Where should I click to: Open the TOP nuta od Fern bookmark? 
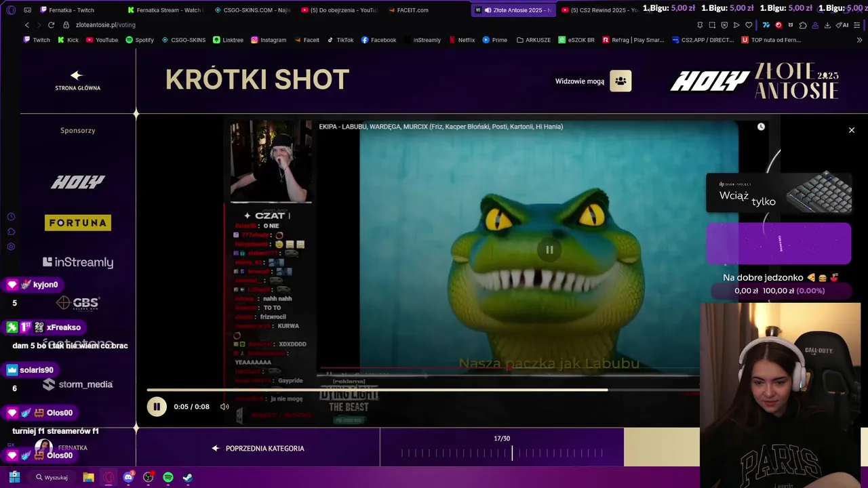(771, 40)
